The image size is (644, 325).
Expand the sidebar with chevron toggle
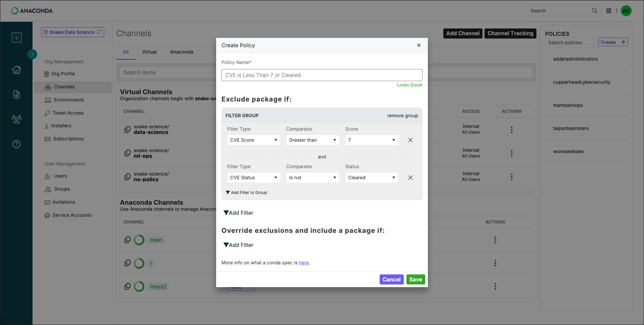pyautogui.click(x=32, y=54)
